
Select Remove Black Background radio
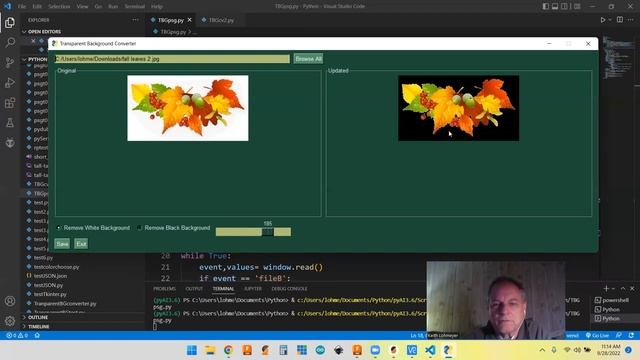click(x=140, y=228)
